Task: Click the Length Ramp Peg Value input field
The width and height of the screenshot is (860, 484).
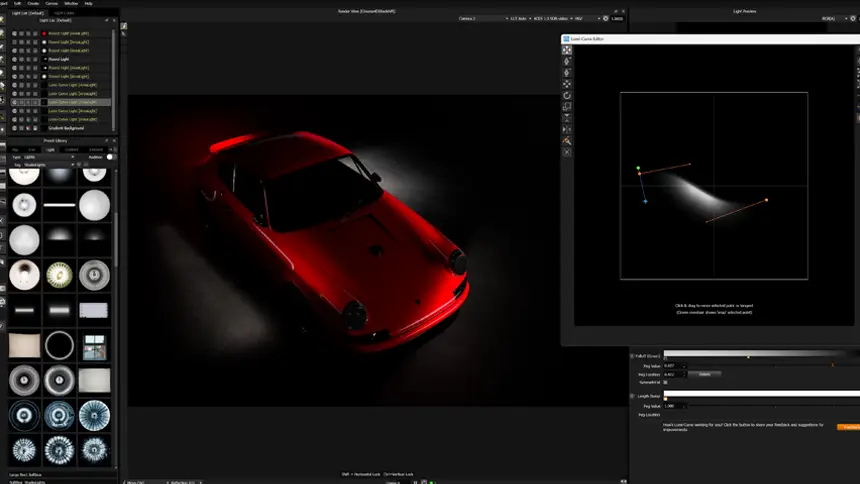Action: coord(672,406)
